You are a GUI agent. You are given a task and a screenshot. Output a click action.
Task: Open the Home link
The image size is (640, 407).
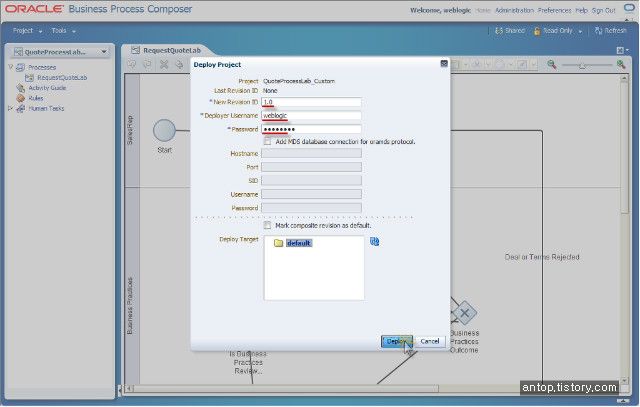point(483,10)
